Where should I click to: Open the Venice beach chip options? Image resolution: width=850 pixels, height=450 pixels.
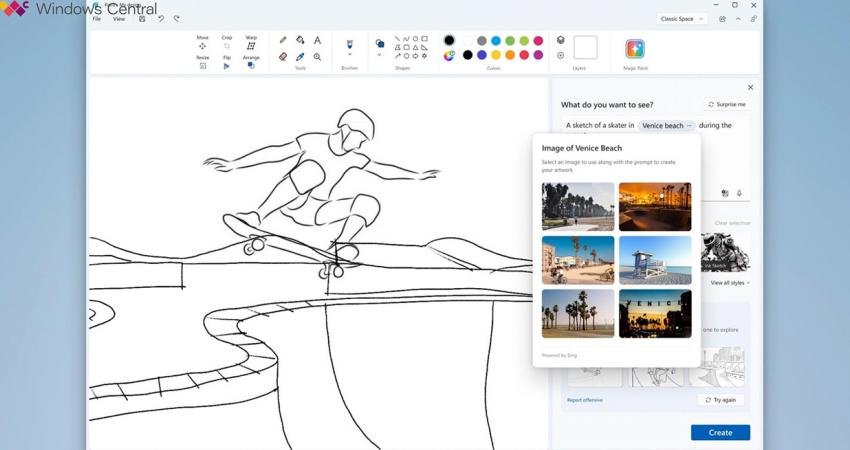pyautogui.click(x=689, y=126)
